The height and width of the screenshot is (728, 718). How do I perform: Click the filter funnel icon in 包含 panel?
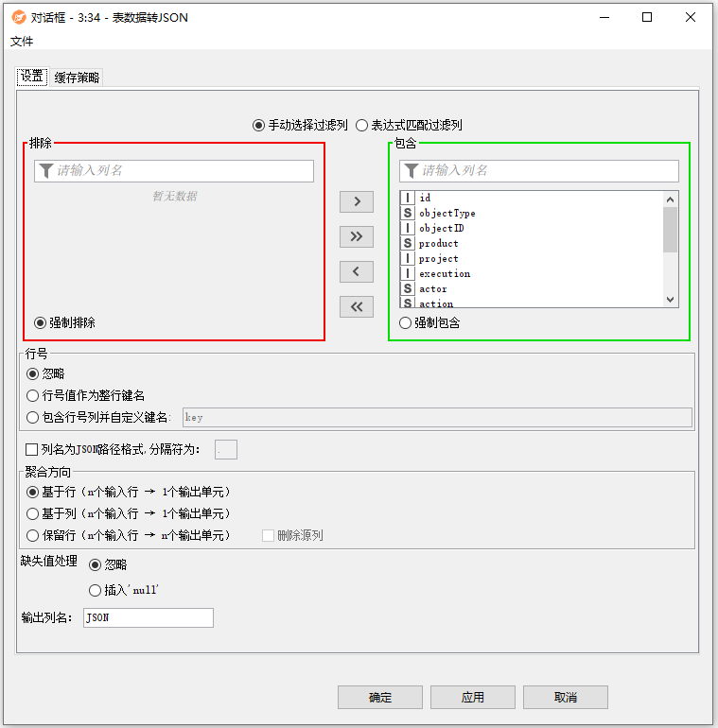click(x=411, y=170)
